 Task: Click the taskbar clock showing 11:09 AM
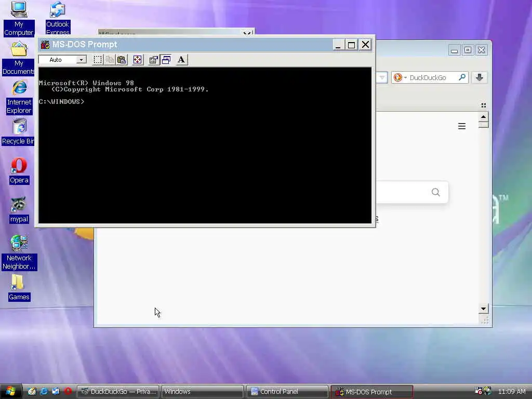point(512,392)
